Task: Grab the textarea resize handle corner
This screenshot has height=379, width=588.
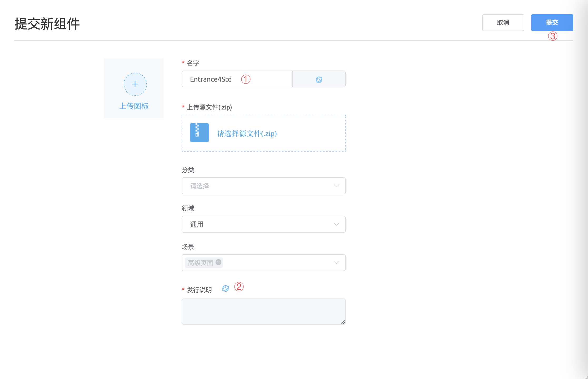Action: pyautogui.click(x=343, y=322)
